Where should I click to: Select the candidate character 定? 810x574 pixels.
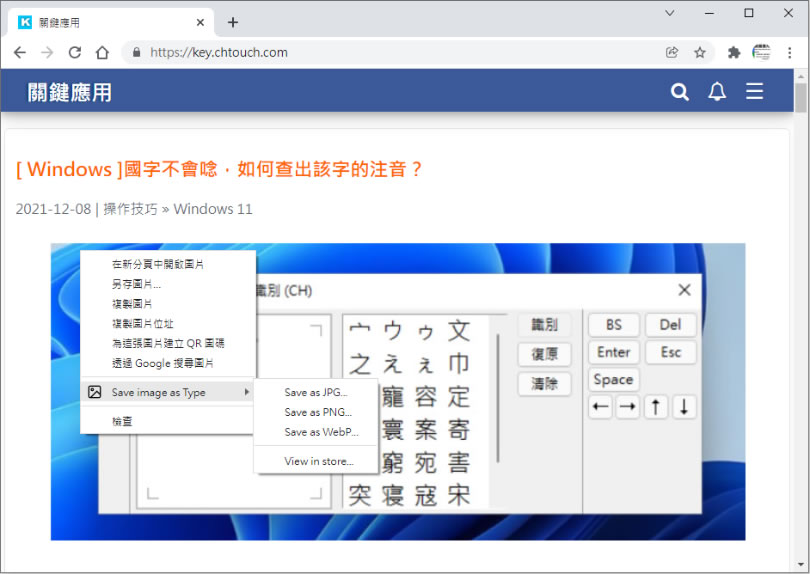point(459,397)
